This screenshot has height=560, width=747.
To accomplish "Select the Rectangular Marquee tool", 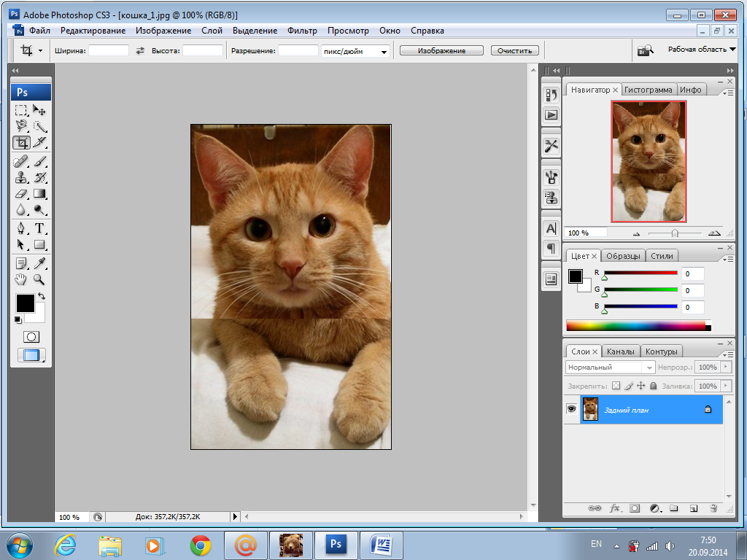I will coord(21,111).
